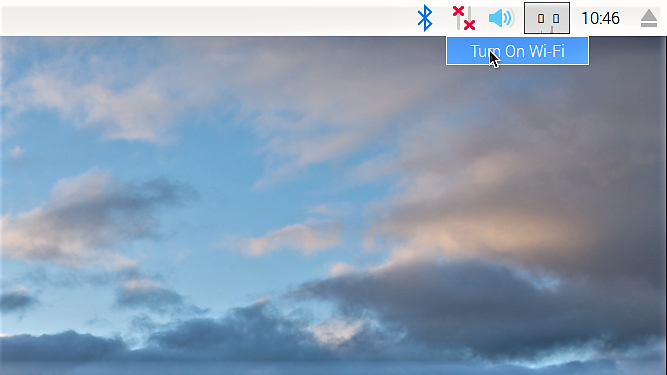Click the grey triangle eject symbol

point(649,18)
